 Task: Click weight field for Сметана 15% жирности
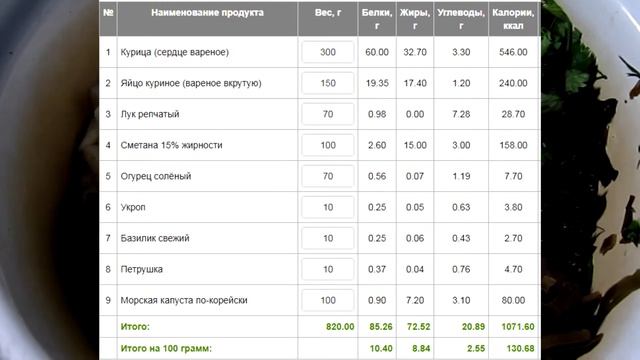point(328,145)
